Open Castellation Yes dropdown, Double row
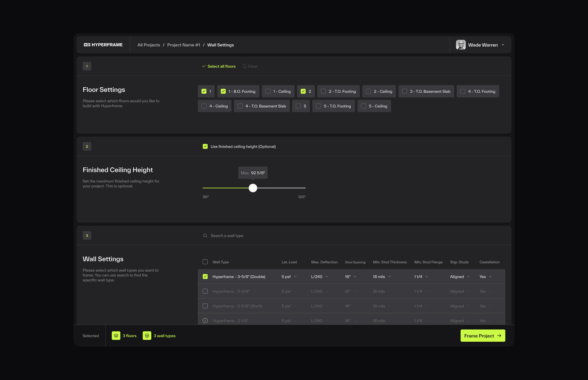This screenshot has height=380, width=588. [486, 277]
